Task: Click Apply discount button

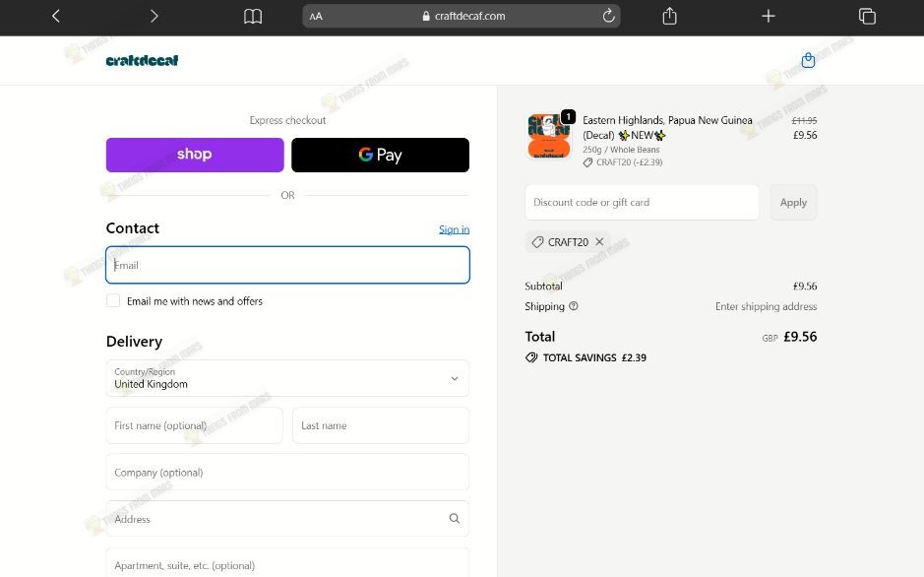Action: coord(793,202)
